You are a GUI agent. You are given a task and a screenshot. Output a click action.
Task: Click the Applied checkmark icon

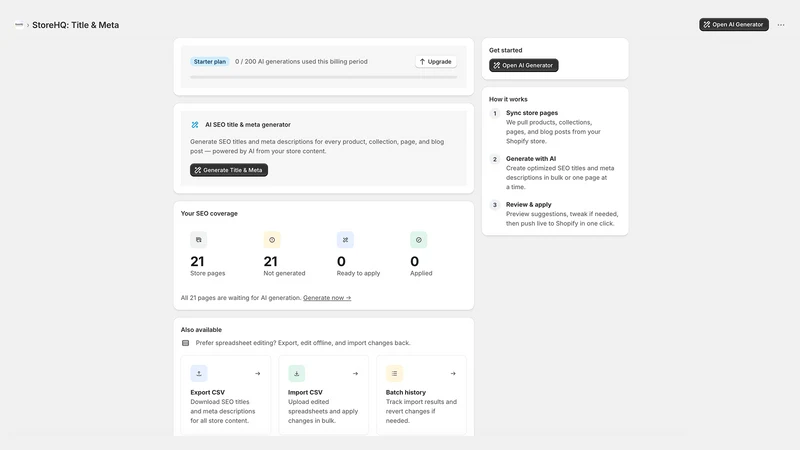[418, 240]
